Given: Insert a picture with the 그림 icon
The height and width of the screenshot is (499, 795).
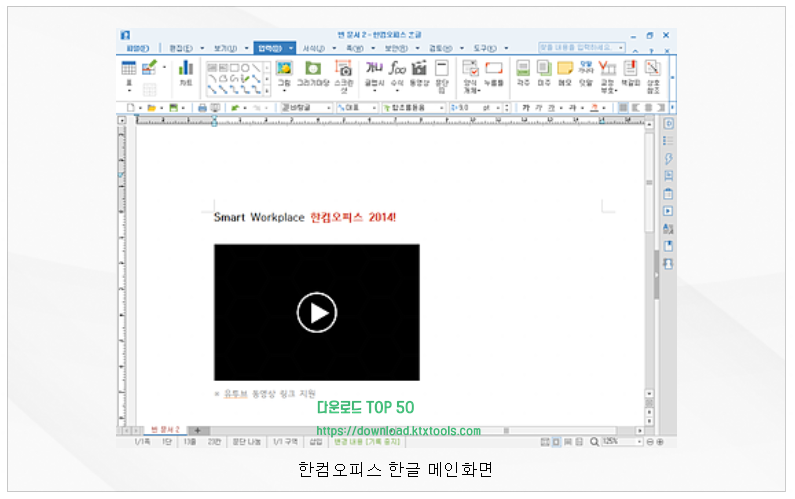Looking at the screenshot, I should pos(284,73).
